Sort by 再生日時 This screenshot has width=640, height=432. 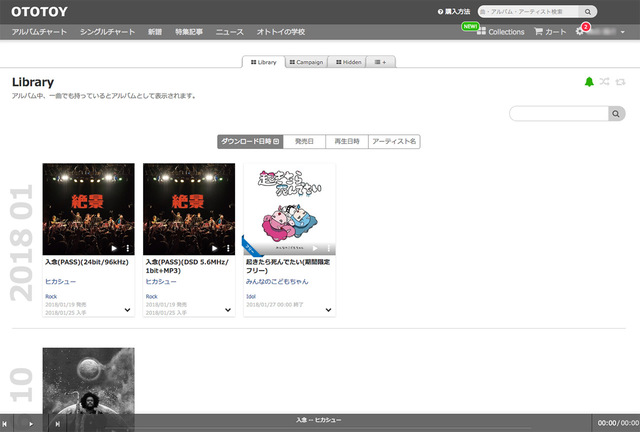[347, 141]
